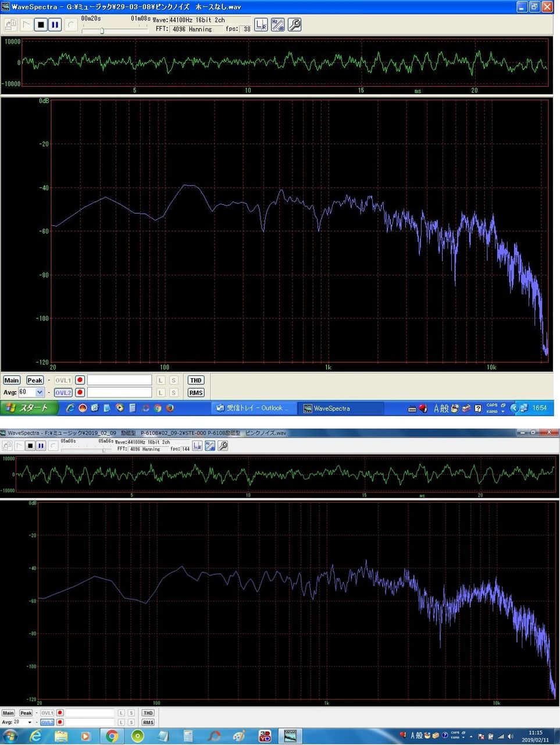
Task: Toggle L/R channel display icon in ホースなし.wav window
Action: 261,24
